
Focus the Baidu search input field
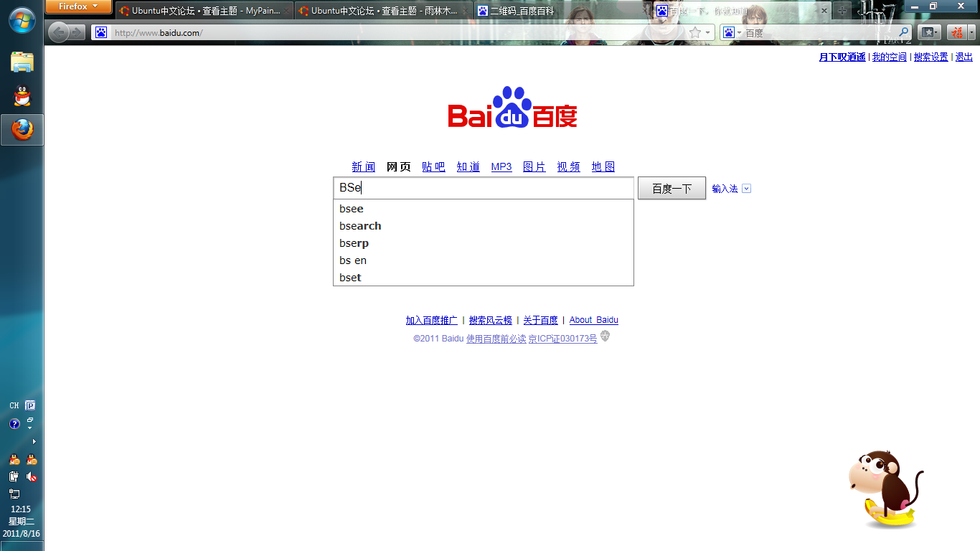(484, 188)
